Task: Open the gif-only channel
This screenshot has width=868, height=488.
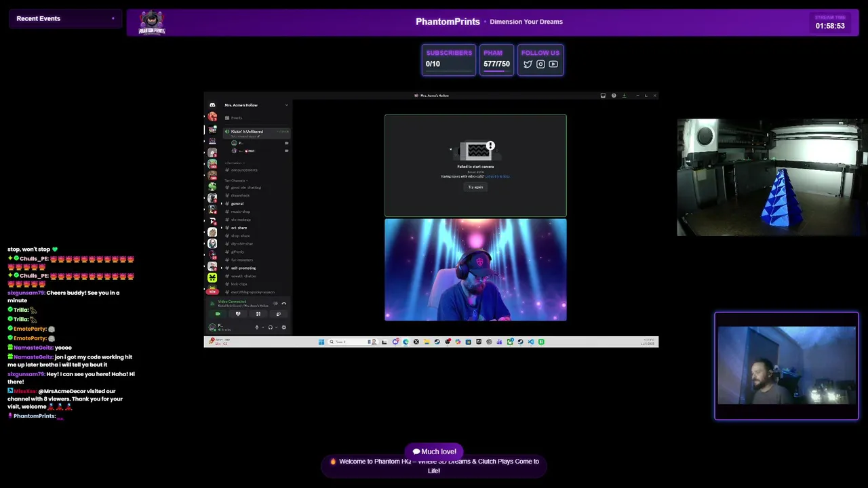Action: pos(256,251)
